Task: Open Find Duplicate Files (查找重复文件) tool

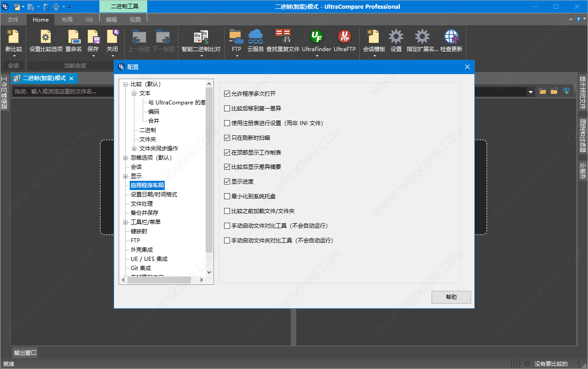Action: pos(282,37)
